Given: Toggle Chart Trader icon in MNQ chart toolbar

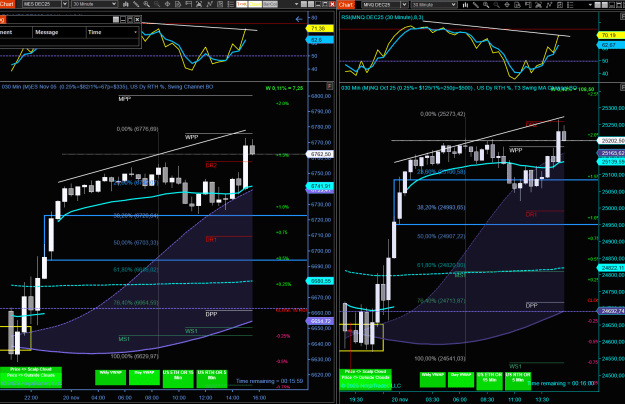Looking at the screenshot, I should coord(517,5).
